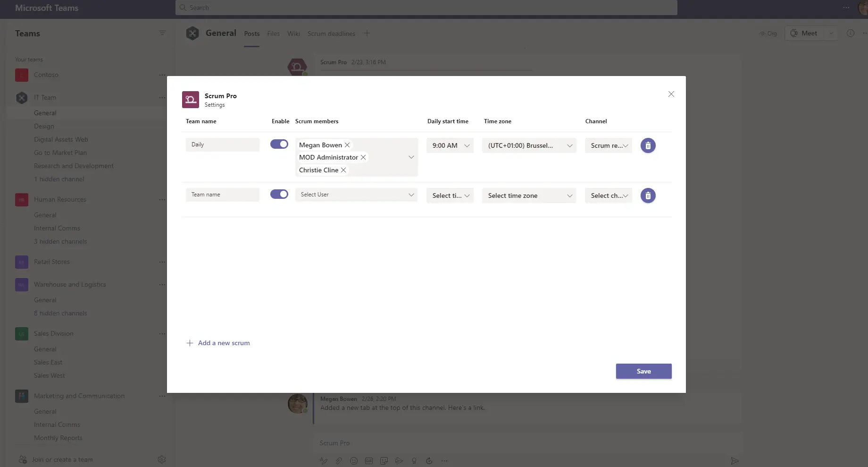The height and width of the screenshot is (467, 868).
Task: Delete the empty second scrum row
Action: pos(648,195)
